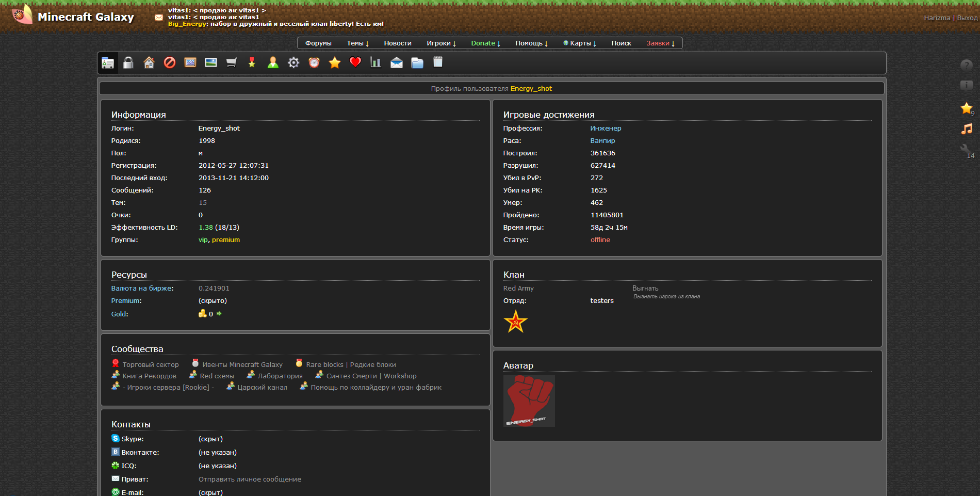The width and height of the screenshot is (980, 496).
Task: Click the envelope mail icon in toolbar
Action: tap(397, 63)
